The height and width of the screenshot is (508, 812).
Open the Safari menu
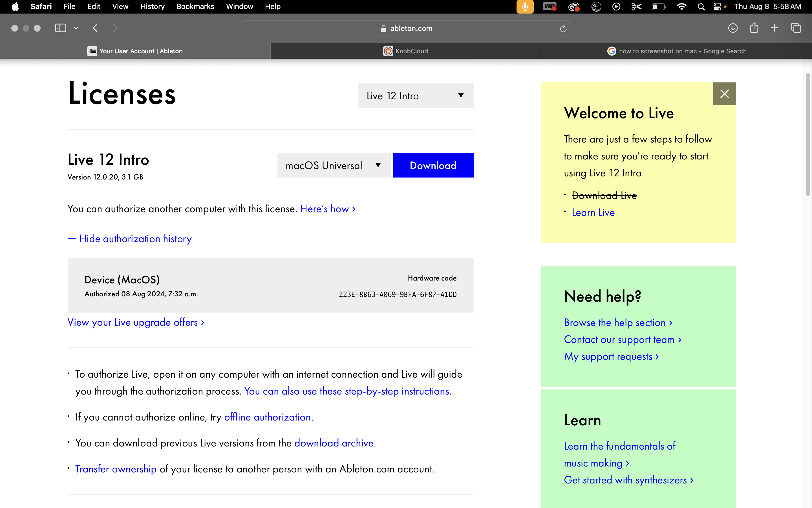coord(41,6)
